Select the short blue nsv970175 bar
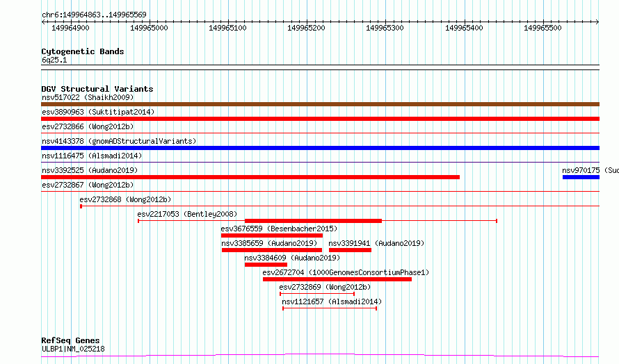 (581, 177)
